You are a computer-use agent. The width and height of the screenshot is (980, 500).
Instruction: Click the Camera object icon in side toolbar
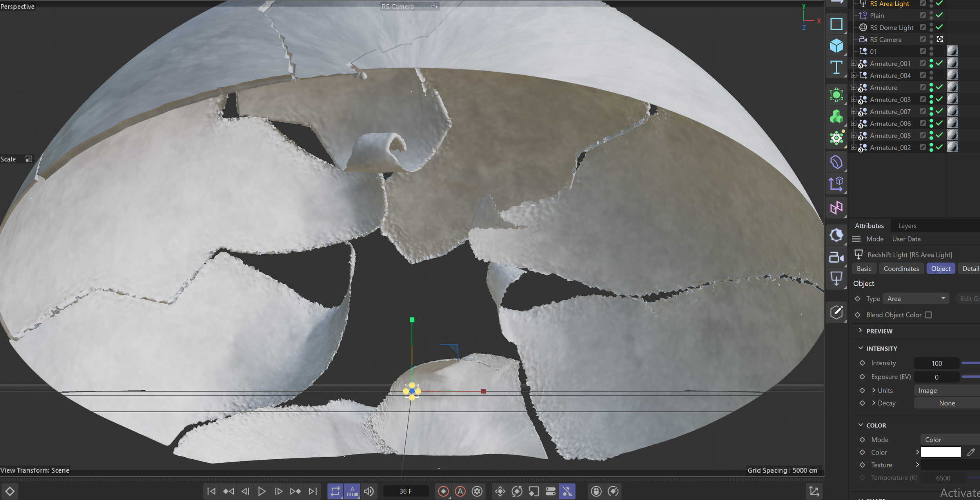(836, 257)
